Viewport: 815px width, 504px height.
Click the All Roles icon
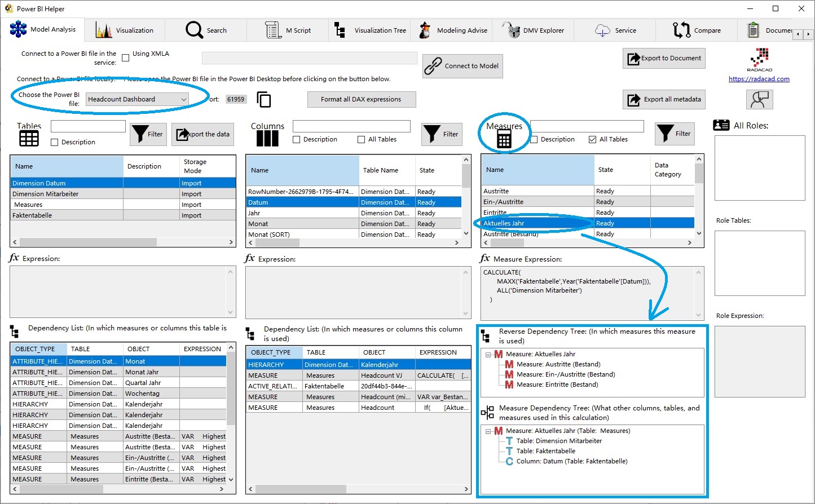[721, 125]
